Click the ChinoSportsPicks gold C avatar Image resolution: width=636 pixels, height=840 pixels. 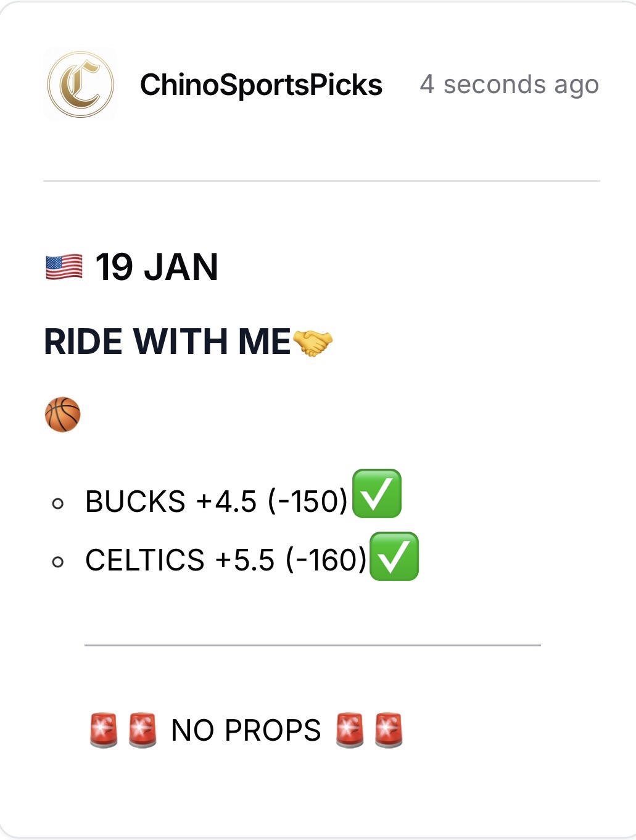[80, 84]
